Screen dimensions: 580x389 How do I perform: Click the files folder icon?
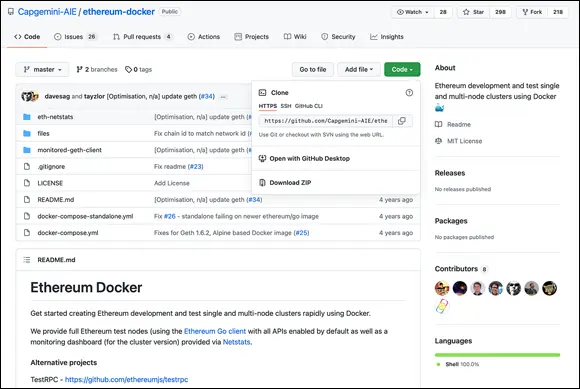tap(27, 133)
